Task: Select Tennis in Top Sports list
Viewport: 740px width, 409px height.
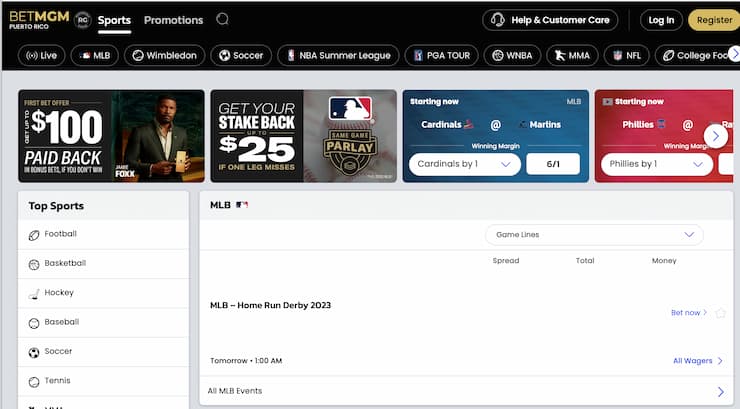Action: click(x=103, y=381)
